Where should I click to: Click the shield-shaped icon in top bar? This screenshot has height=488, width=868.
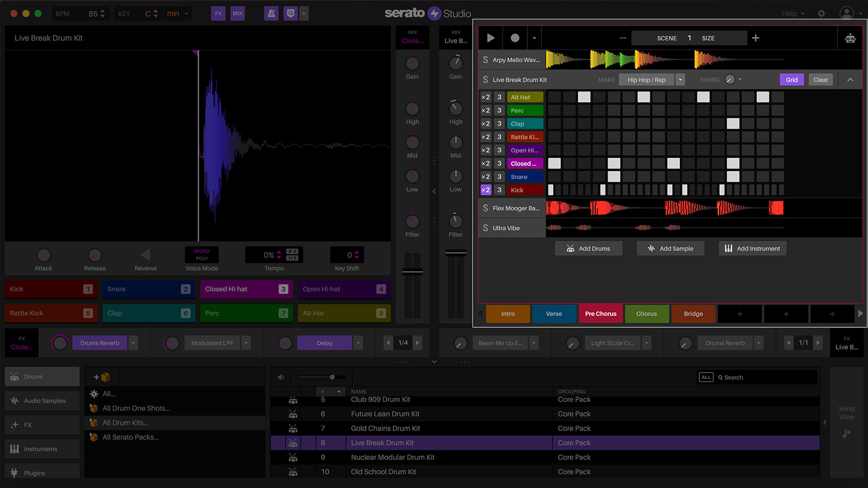pyautogui.click(x=291, y=14)
